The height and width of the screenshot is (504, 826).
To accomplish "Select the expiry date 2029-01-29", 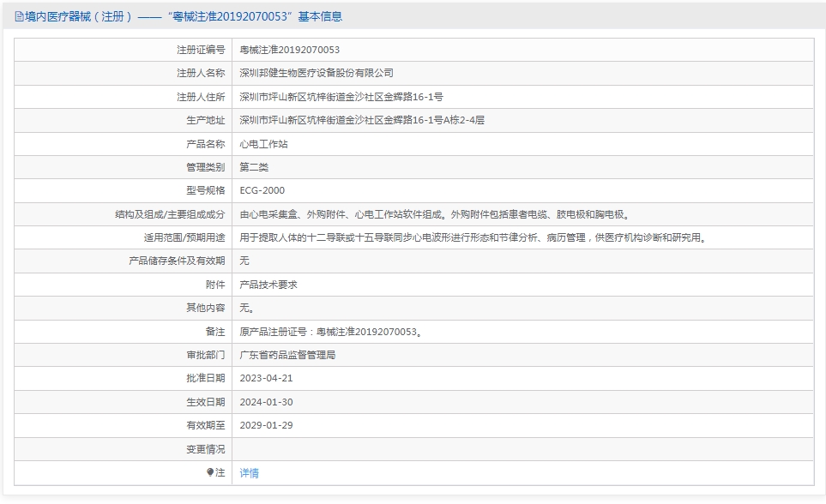I will [266, 425].
